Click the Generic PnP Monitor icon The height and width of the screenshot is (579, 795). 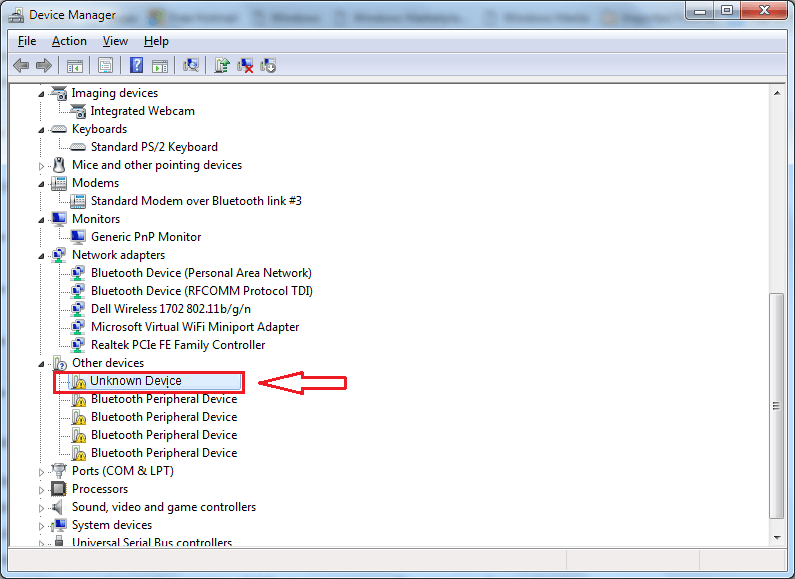click(x=78, y=237)
